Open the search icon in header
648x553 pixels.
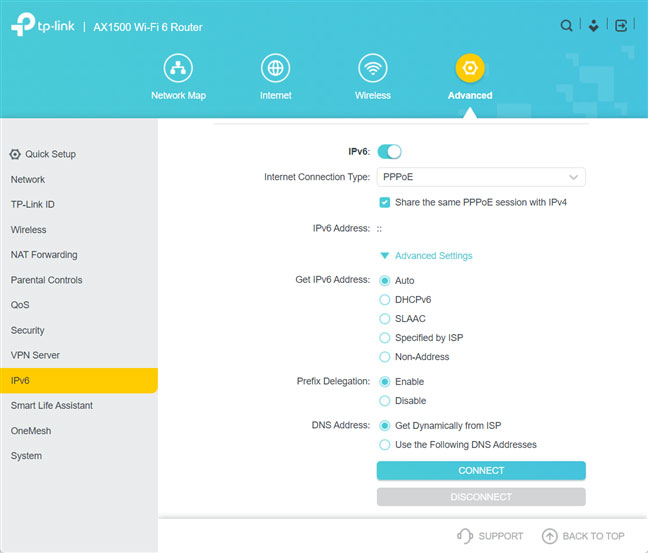566,26
